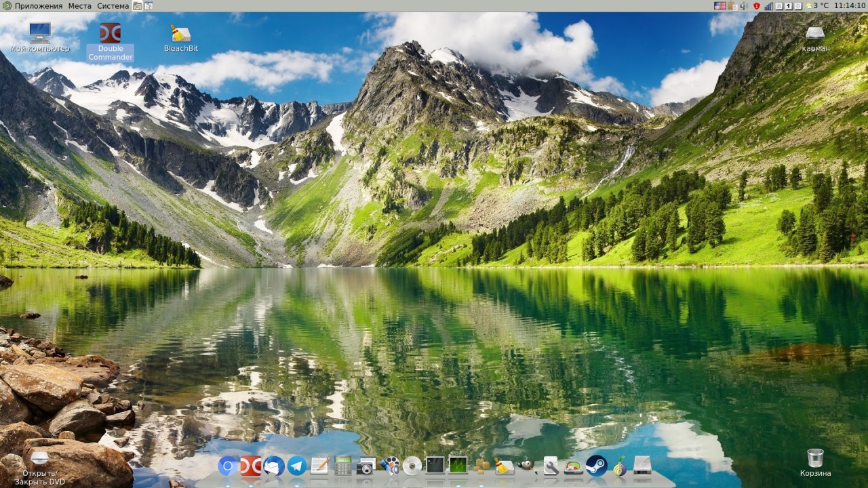Open the Корзина trash icon
Image resolution: width=868 pixels, height=488 pixels.
coord(815,462)
